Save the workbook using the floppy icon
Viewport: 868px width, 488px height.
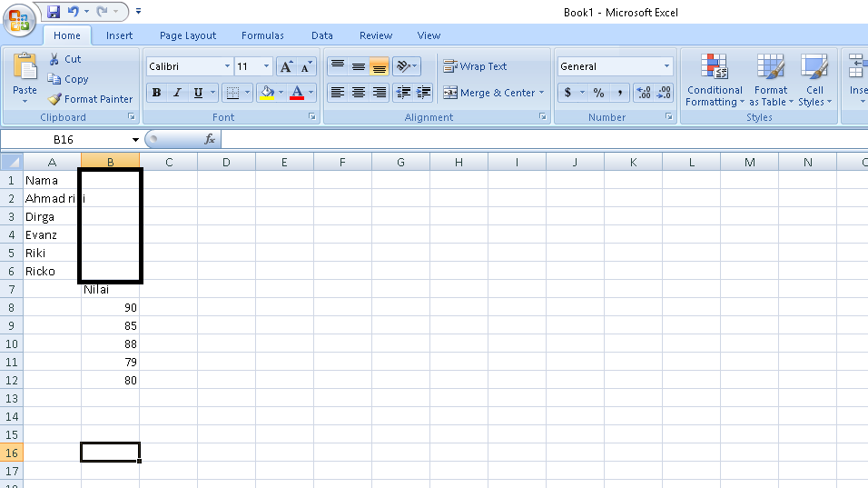click(x=54, y=11)
